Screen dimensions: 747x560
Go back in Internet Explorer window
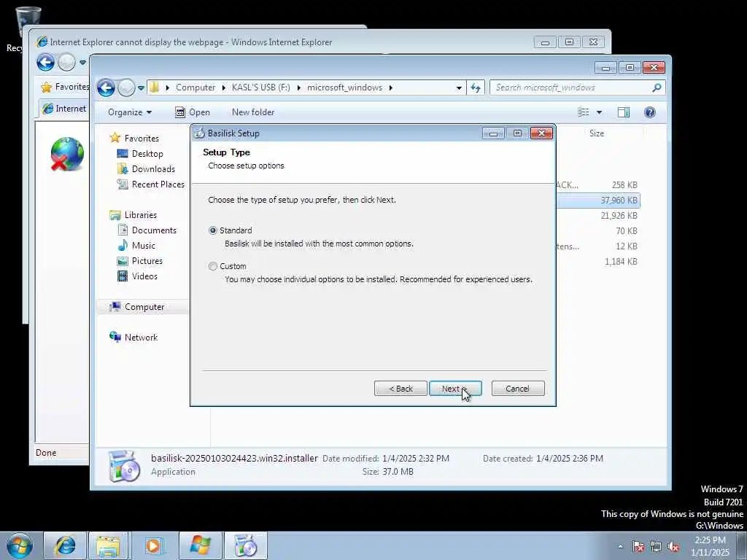pos(46,62)
